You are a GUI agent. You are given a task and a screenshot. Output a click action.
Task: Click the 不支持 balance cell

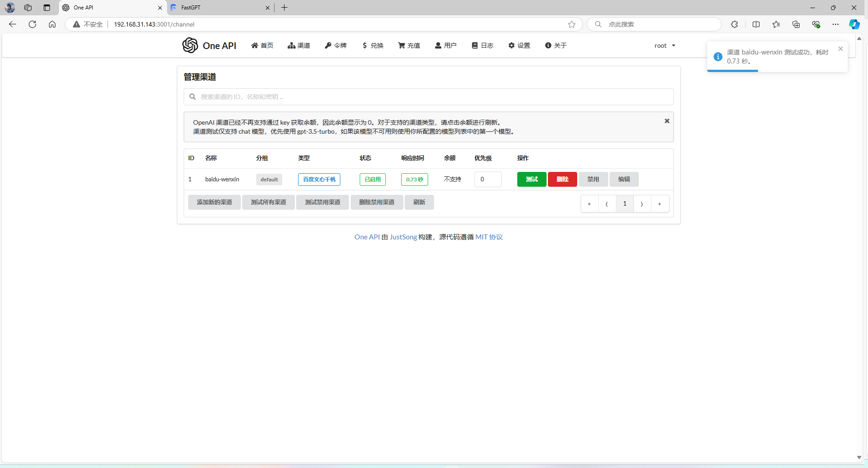tap(452, 179)
